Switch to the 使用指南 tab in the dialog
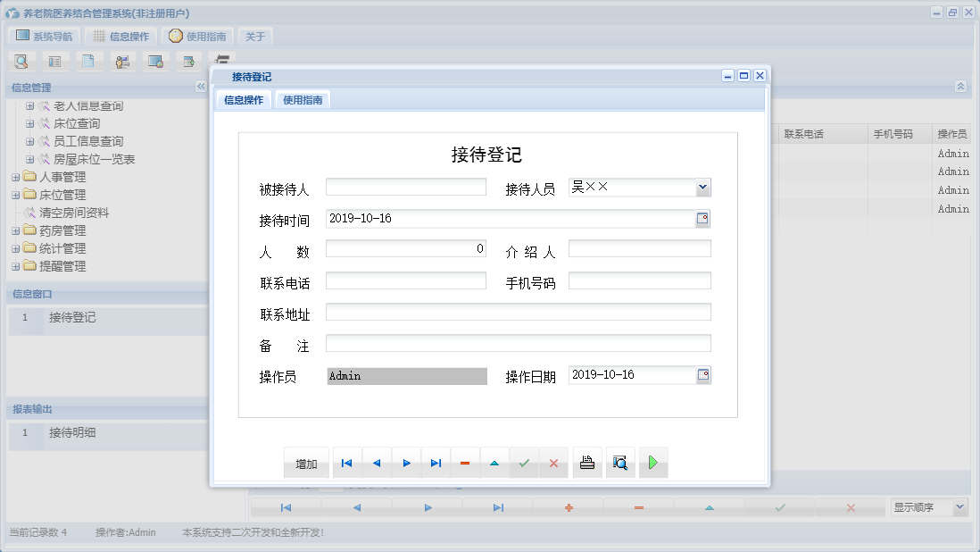Image resolution: width=980 pixels, height=552 pixels. pos(304,99)
